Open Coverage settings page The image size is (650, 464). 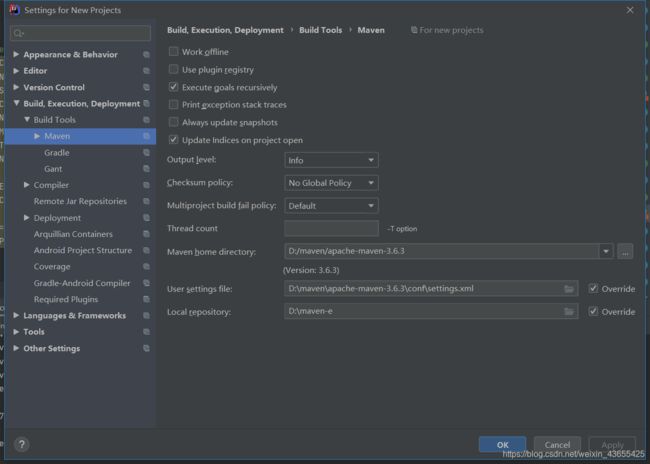pos(52,267)
